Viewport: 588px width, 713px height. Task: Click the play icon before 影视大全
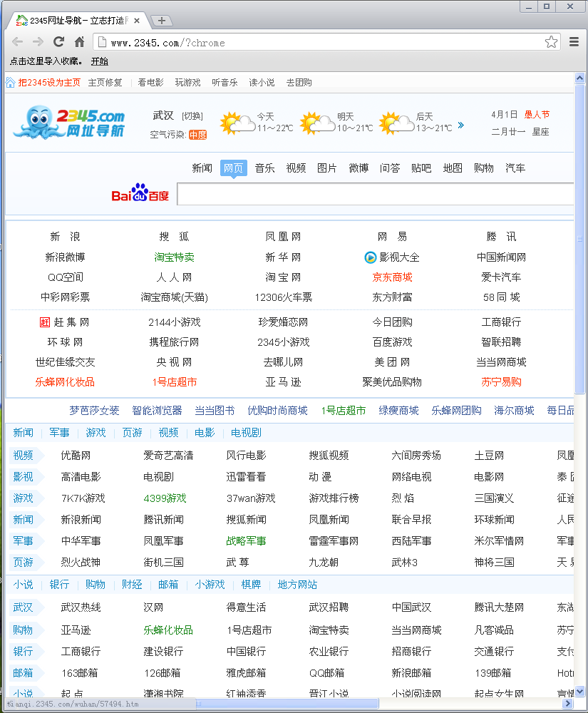click(371, 257)
